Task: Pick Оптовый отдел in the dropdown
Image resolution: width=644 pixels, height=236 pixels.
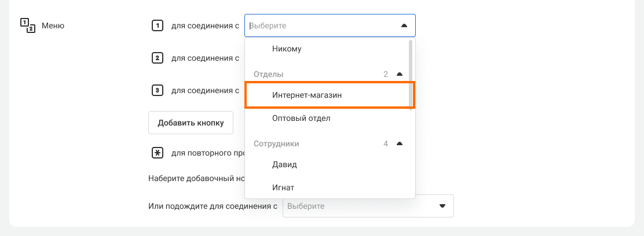Action: [x=301, y=118]
